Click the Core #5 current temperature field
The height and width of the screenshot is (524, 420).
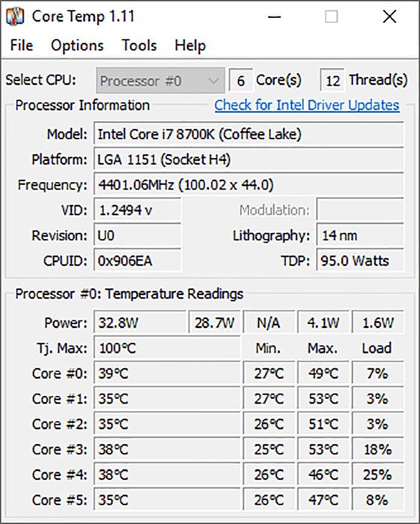pyautogui.click(x=167, y=500)
